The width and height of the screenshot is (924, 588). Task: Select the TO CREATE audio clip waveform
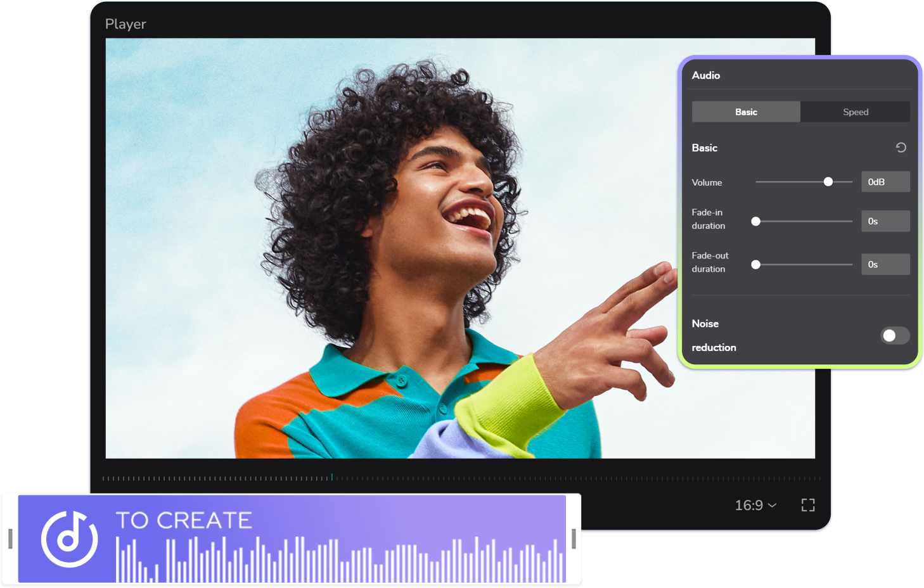pos(341,559)
